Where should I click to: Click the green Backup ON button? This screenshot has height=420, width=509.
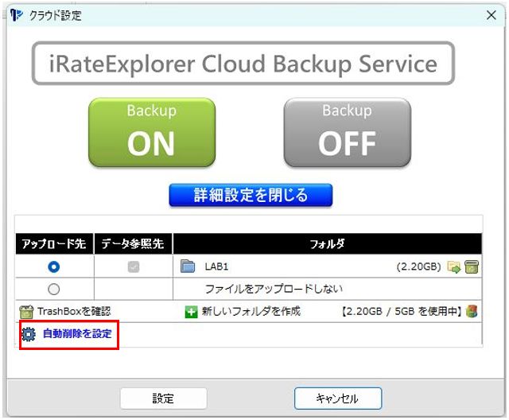151,133
